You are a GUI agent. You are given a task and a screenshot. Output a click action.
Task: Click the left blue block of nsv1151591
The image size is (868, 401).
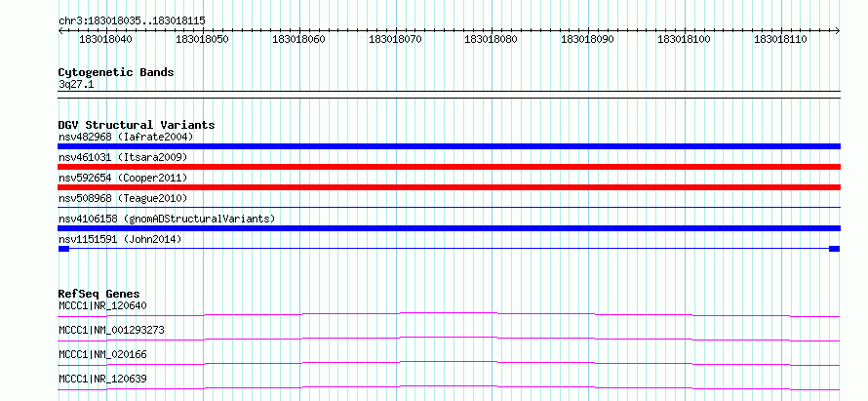click(63, 249)
